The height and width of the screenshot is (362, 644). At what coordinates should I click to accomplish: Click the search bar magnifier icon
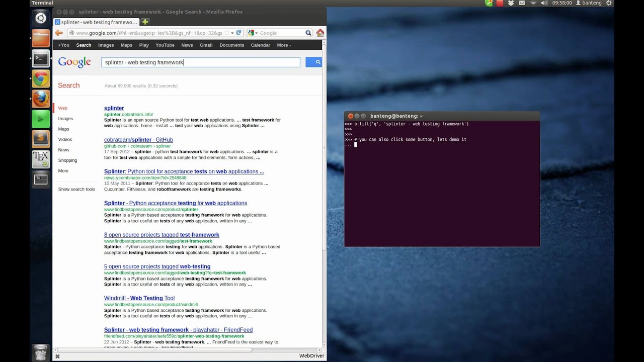pos(308,33)
